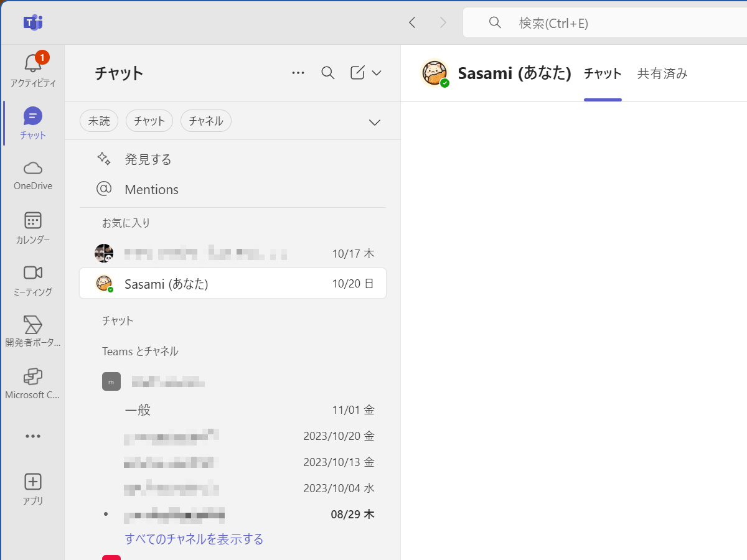This screenshot has height=560, width=747.
Task: Open the アクティビティ (Activity) feed
Action: coord(32,70)
